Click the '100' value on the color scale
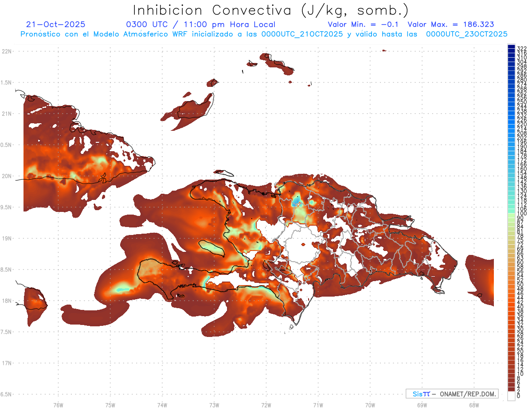 point(522,214)
